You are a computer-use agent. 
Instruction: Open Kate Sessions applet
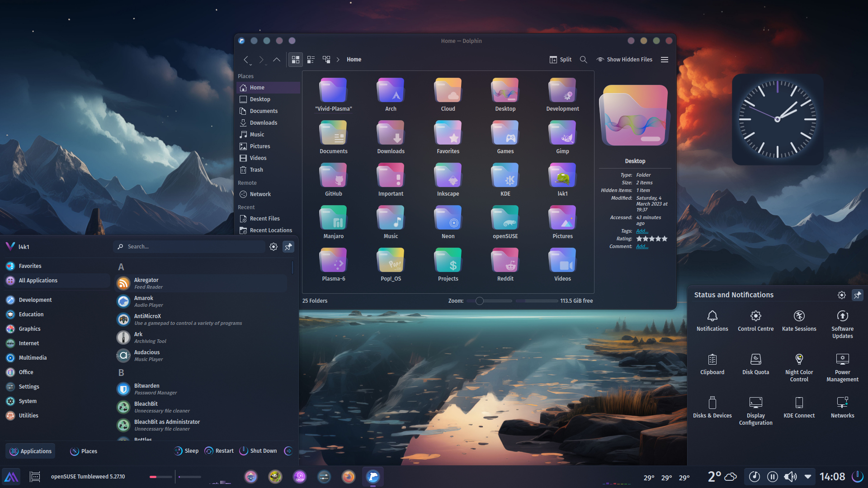click(x=799, y=321)
